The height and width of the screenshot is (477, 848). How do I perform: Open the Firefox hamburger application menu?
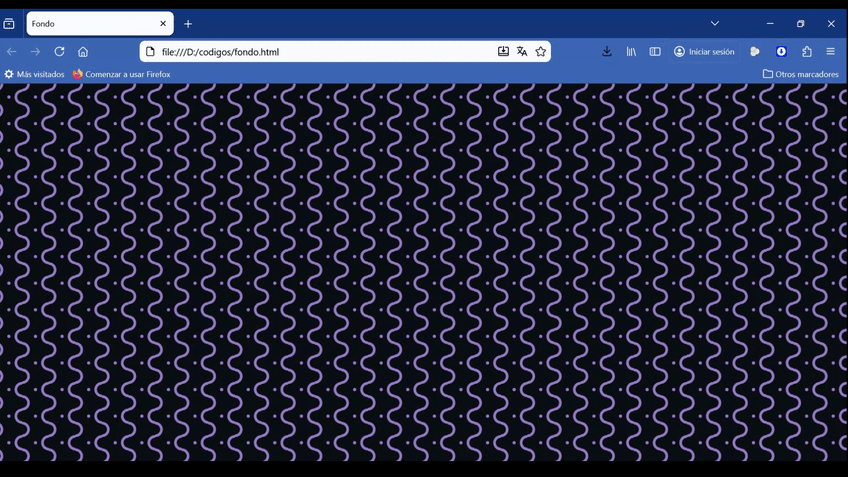point(831,52)
